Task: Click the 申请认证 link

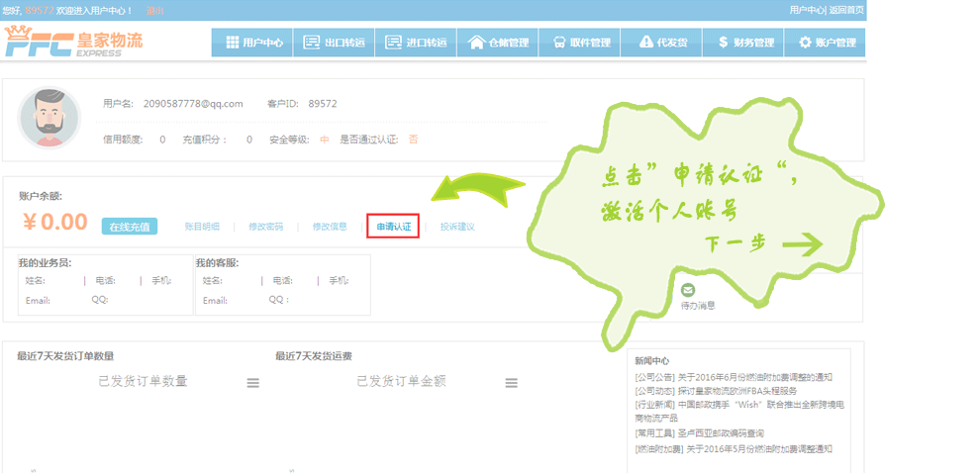Action: click(x=394, y=227)
